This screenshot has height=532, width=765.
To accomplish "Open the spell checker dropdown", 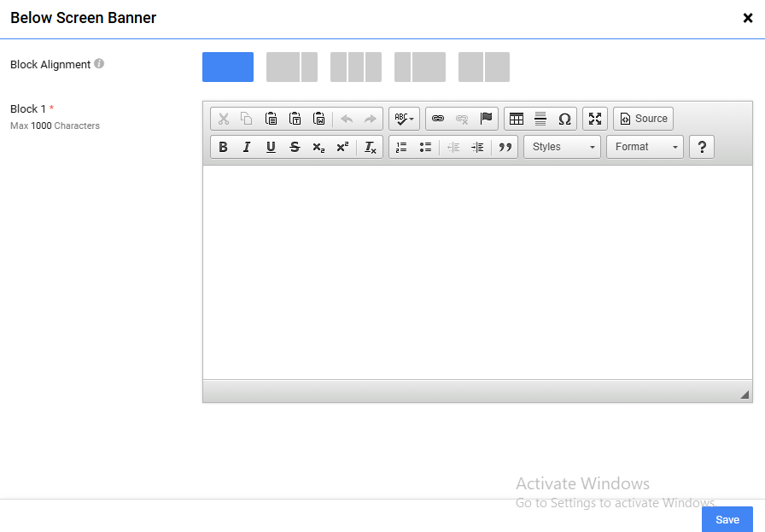I will click(404, 119).
